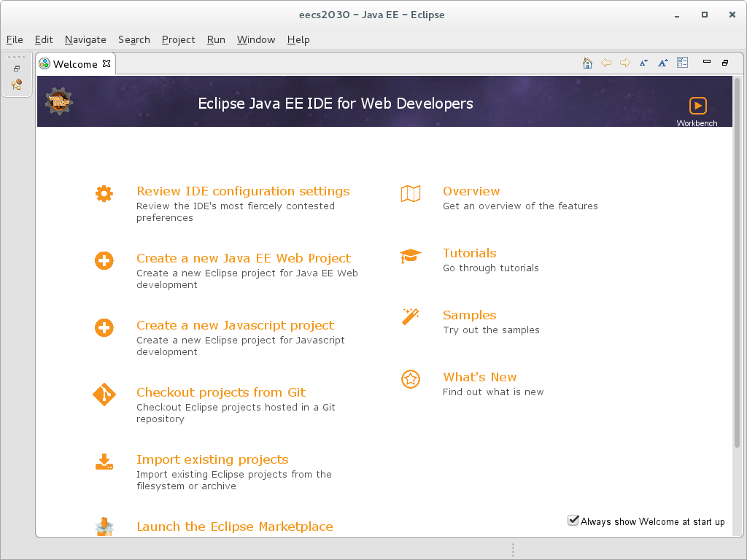This screenshot has height=560, width=747.
Task: Click Create a new Java EE Web Project
Action: click(x=244, y=258)
